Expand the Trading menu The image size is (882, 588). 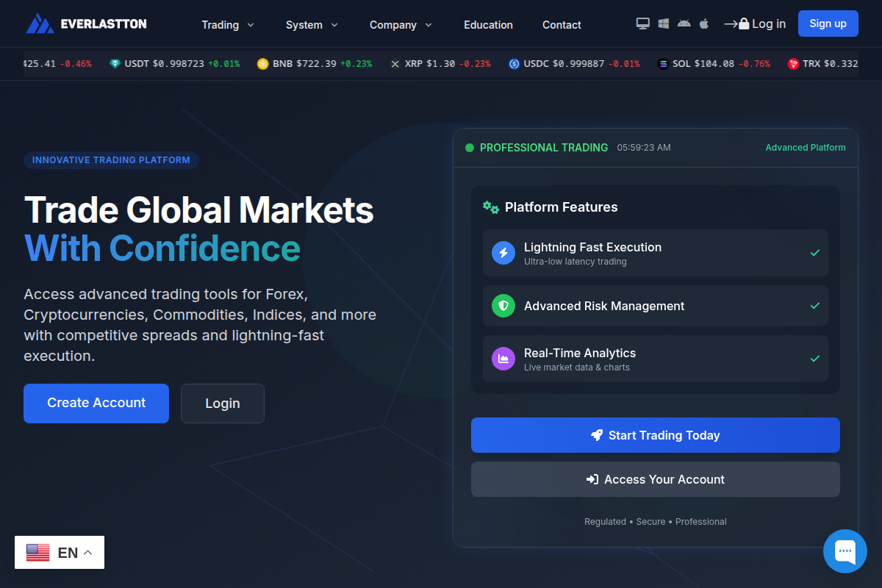click(228, 25)
